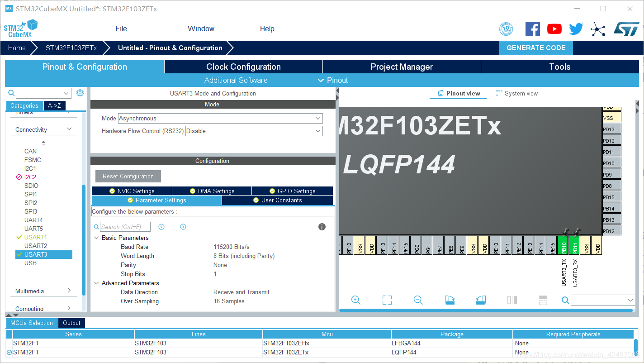
Task: Fit chip to the pinout window
Action: 387,300
